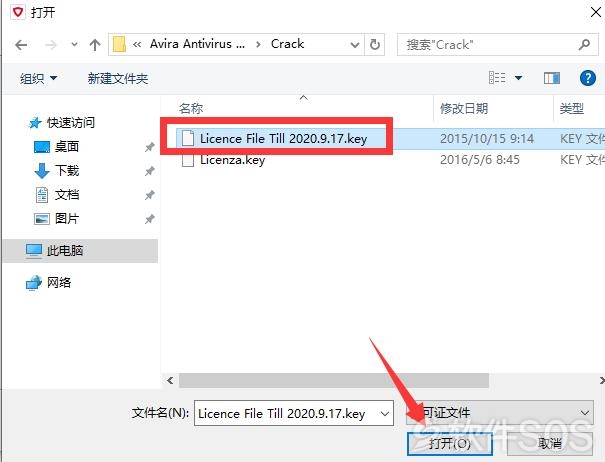Open the Organize menu
Viewport: 605px width, 462px height.
[38, 79]
